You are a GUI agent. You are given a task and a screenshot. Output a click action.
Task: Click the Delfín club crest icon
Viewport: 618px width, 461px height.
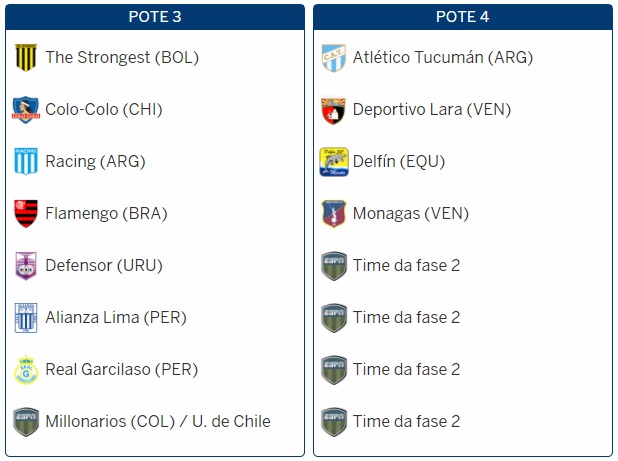(x=333, y=162)
